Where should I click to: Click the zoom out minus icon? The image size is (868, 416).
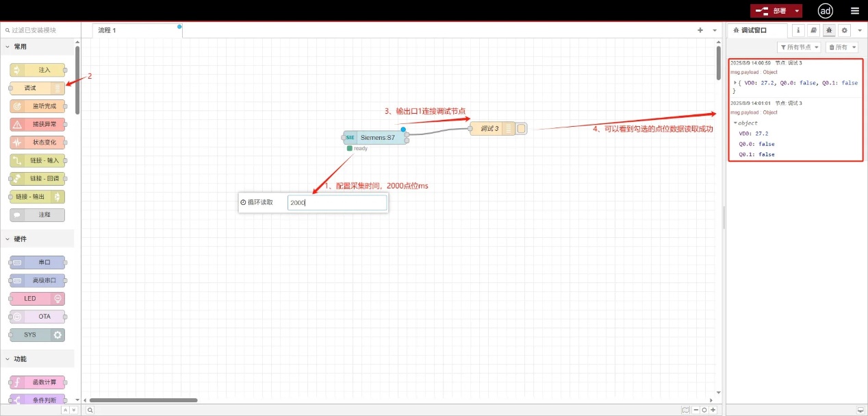[x=695, y=410]
